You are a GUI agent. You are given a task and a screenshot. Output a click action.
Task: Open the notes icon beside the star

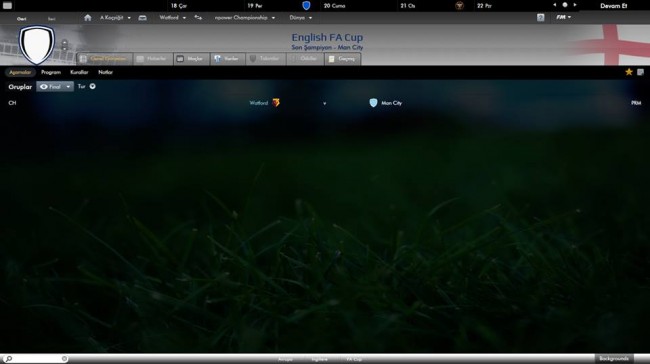click(x=640, y=72)
